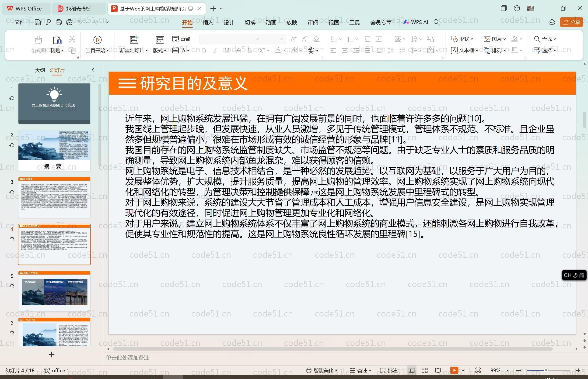Toggle Underline formatting
The height and width of the screenshot is (379, 588).
[x=227, y=50]
